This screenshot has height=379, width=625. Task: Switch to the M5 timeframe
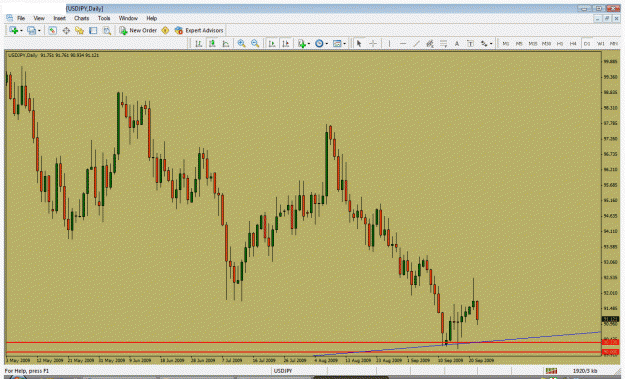point(519,44)
